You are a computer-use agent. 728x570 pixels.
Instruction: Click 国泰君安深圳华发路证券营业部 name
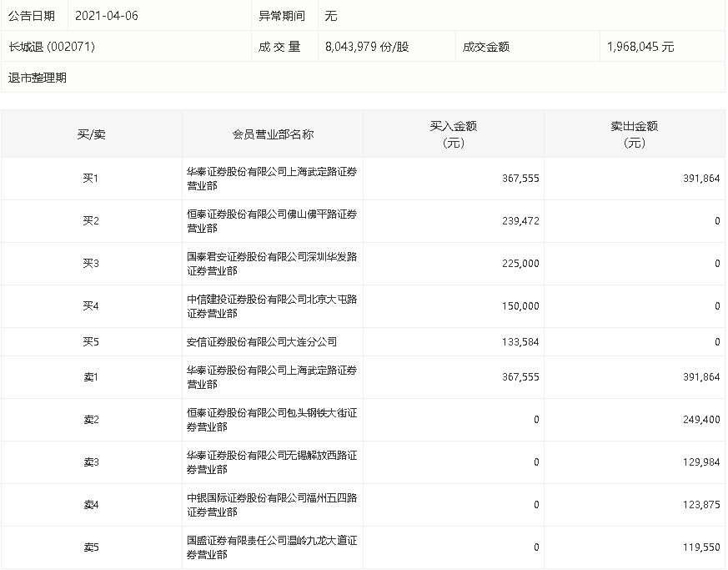(272, 264)
